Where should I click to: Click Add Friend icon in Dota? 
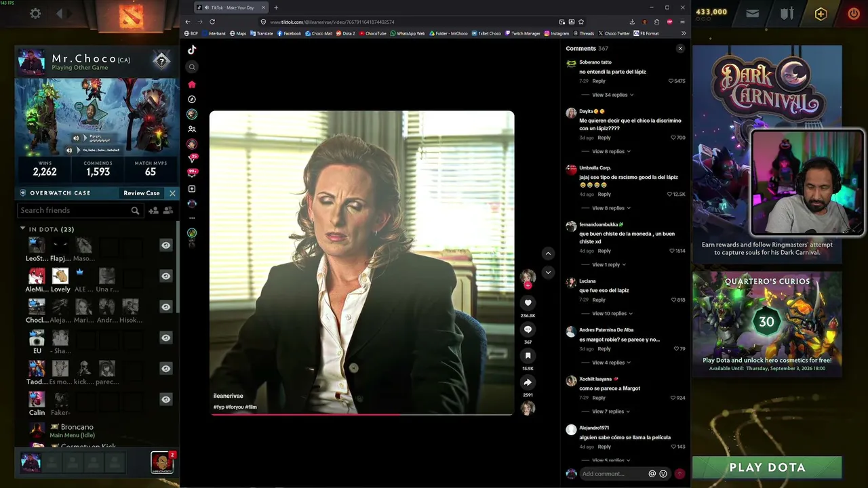pos(154,211)
